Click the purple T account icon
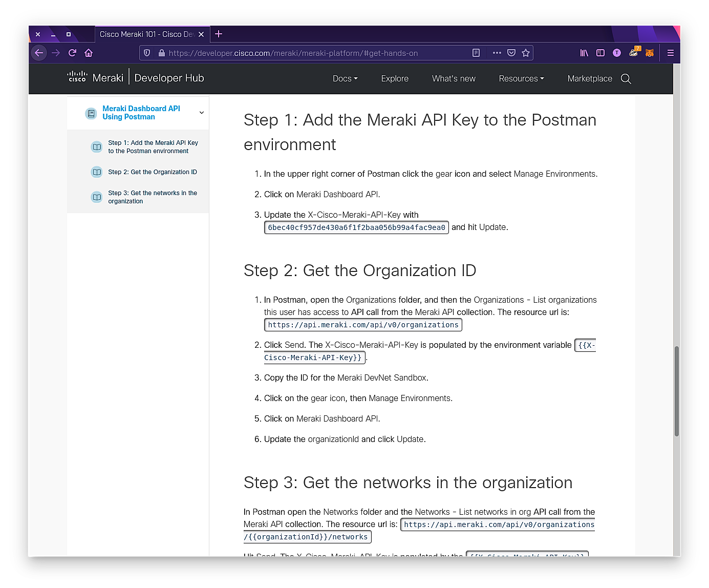The width and height of the screenshot is (709, 588). (617, 53)
